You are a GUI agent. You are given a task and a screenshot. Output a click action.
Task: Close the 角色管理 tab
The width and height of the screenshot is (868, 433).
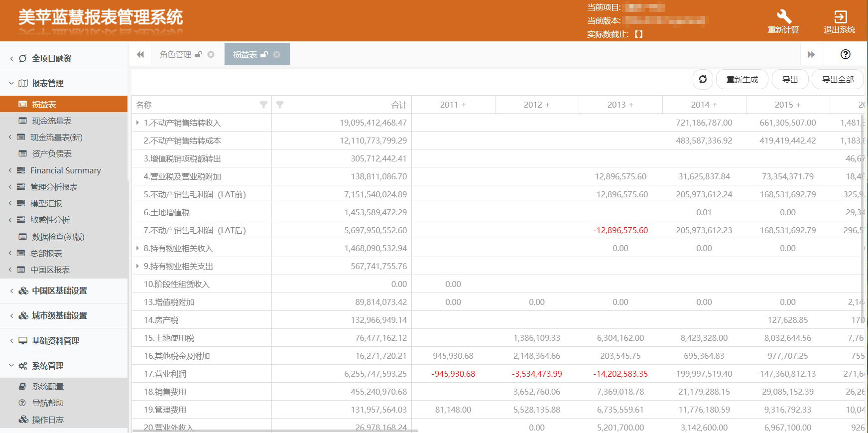pyautogui.click(x=211, y=54)
